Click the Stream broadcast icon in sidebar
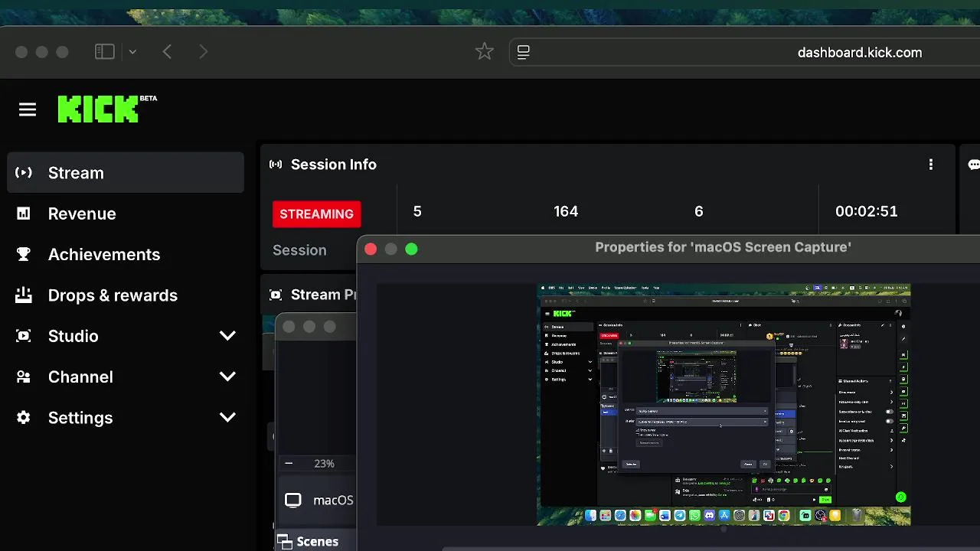The width and height of the screenshot is (980, 551). (24, 172)
